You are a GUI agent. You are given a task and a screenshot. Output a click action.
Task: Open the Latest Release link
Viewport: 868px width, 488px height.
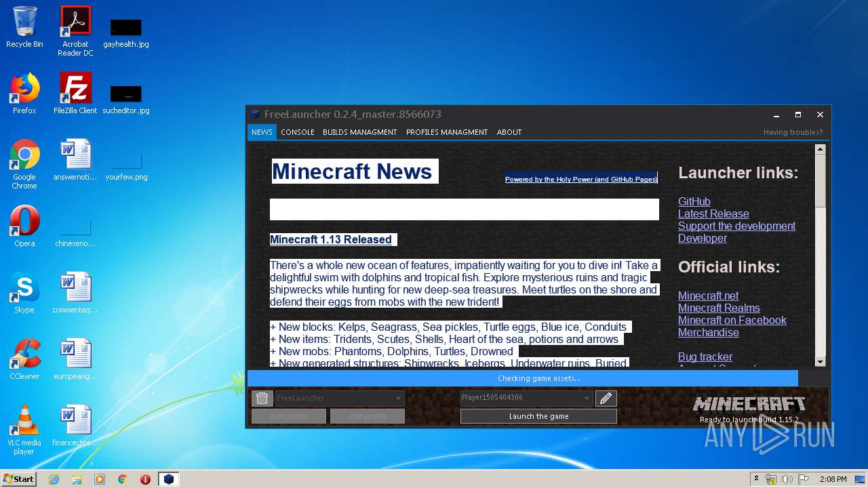pos(713,213)
